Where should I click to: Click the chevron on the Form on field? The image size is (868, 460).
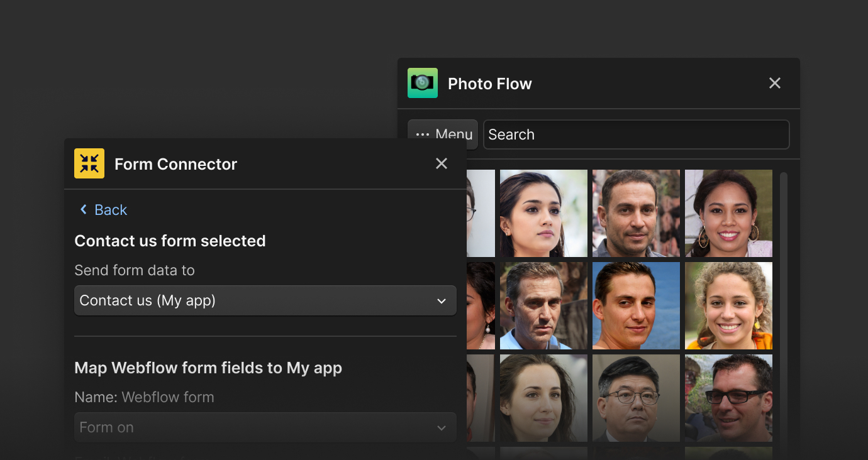(x=442, y=427)
